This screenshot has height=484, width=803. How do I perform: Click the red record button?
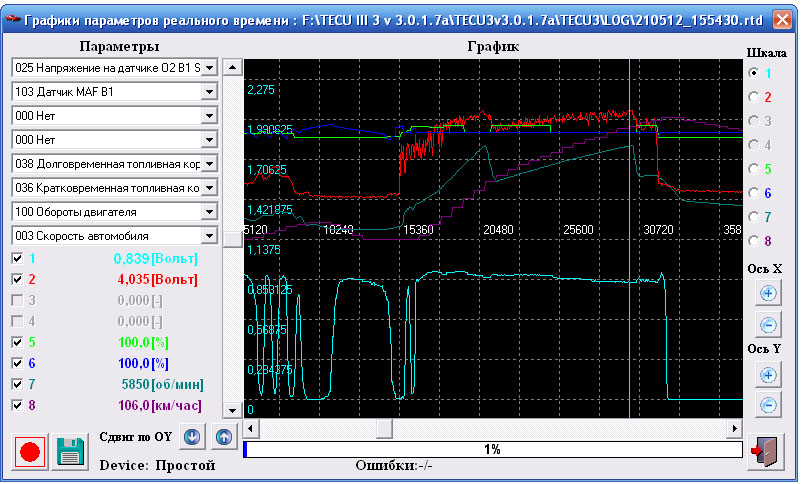[x=29, y=452]
